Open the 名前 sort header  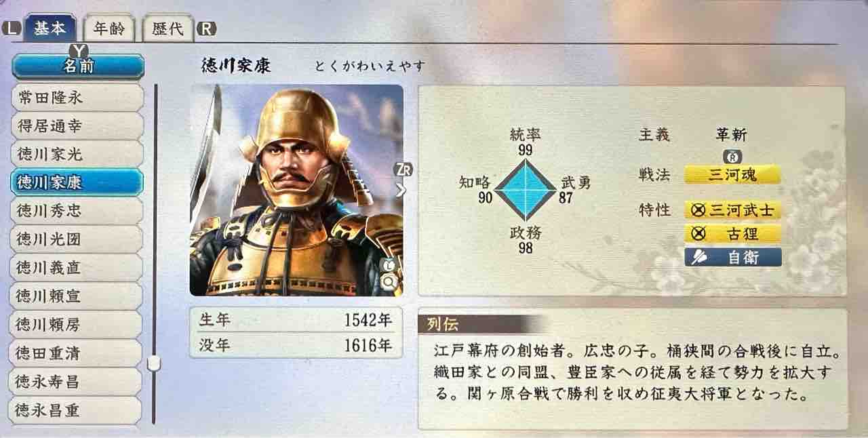[79, 66]
